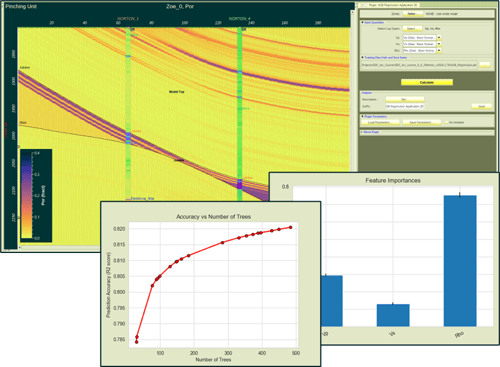The image size is (500, 367).
Task: Collapse the Input Quantities section
Action: (x=363, y=22)
